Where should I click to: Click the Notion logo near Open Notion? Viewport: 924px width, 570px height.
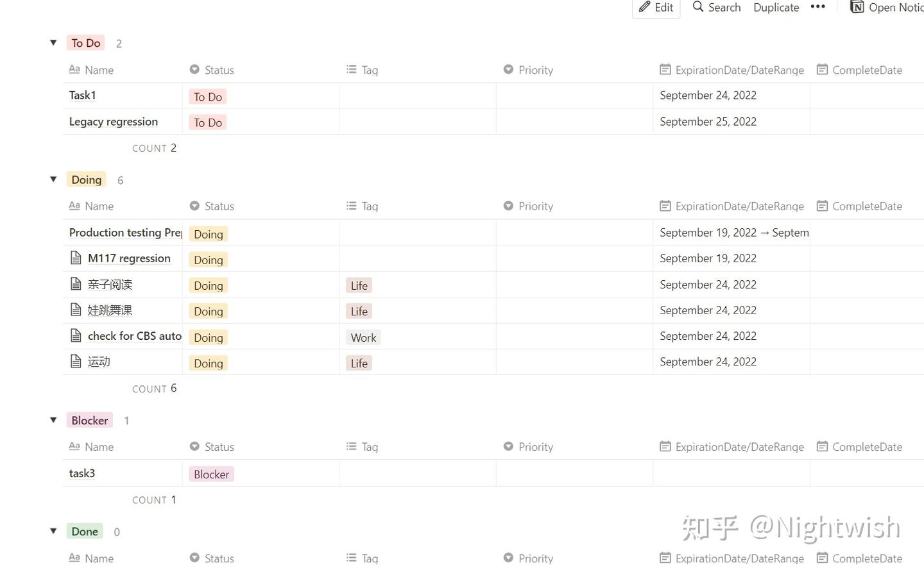(857, 7)
